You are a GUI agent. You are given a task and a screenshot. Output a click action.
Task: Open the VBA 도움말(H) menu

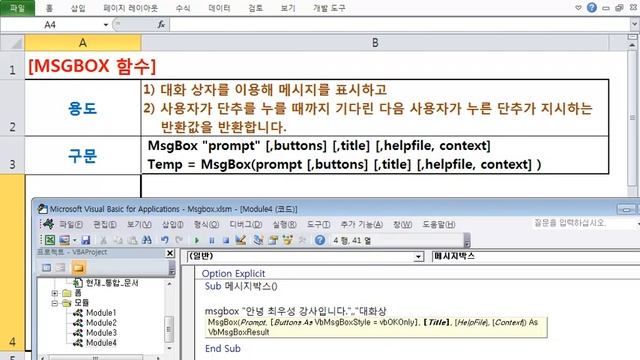pos(439,224)
